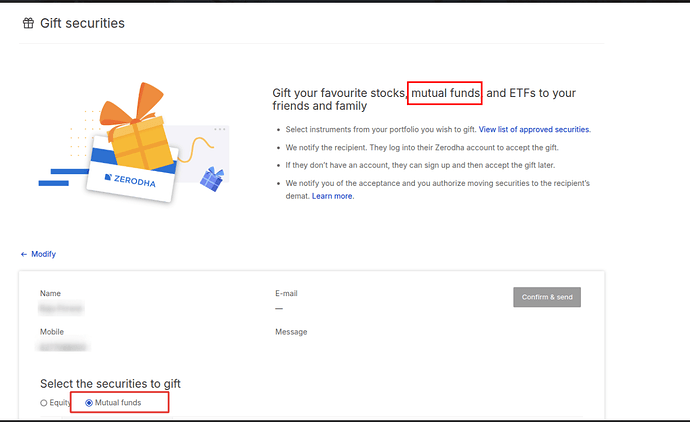Open View list of approved securities link

[534, 129]
